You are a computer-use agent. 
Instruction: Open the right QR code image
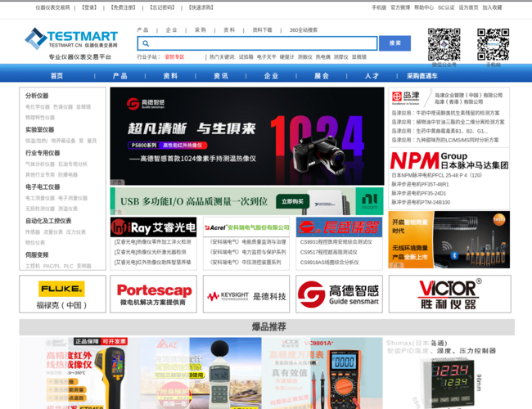click(493, 44)
